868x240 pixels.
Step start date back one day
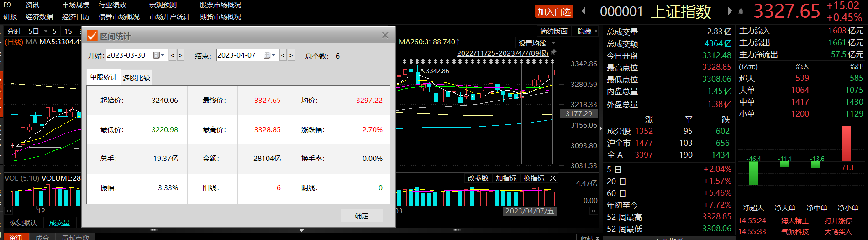(173, 55)
